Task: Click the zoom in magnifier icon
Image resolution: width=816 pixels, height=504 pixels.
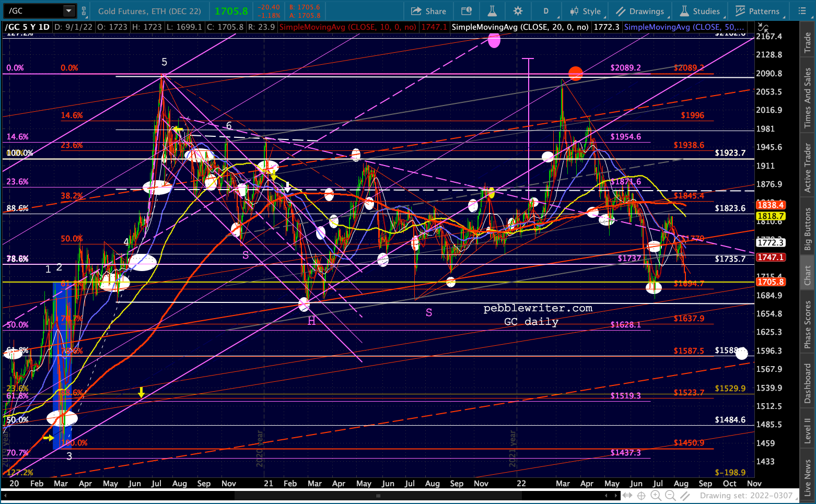Action: tap(656, 496)
